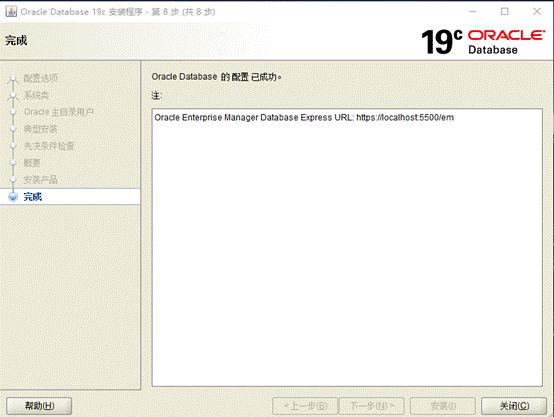554x417 pixels.
Task: Select the 典型安装 step
Action: pyautogui.click(x=41, y=129)
